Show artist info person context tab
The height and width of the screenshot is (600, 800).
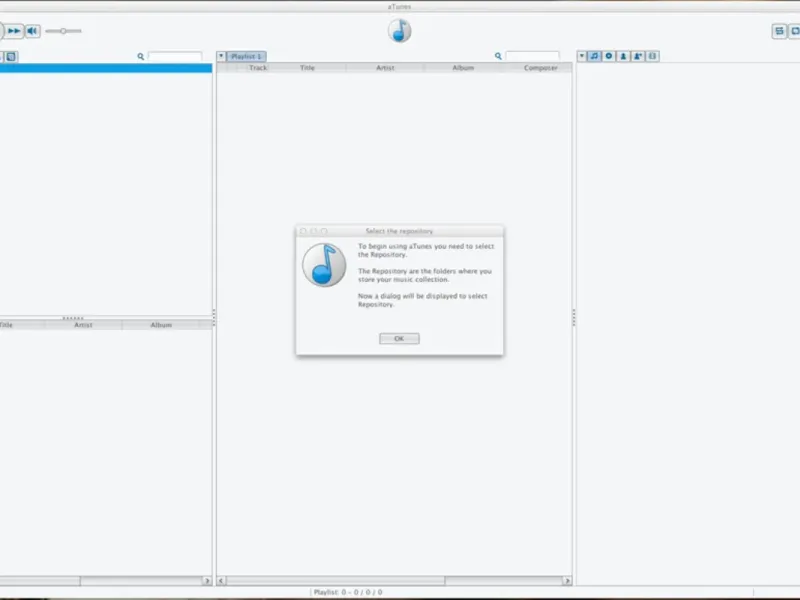click(623, 56)
